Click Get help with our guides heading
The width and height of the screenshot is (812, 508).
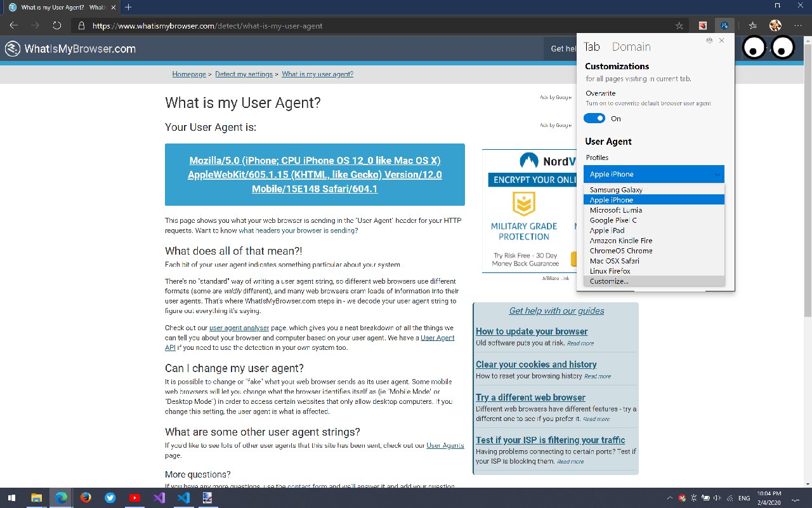(556, 311)
